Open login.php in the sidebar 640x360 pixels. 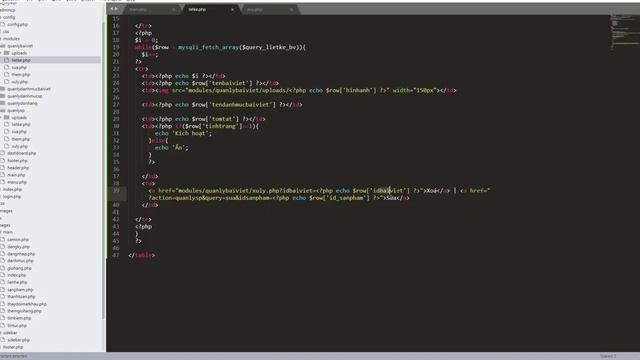click(x=12, y=196)
